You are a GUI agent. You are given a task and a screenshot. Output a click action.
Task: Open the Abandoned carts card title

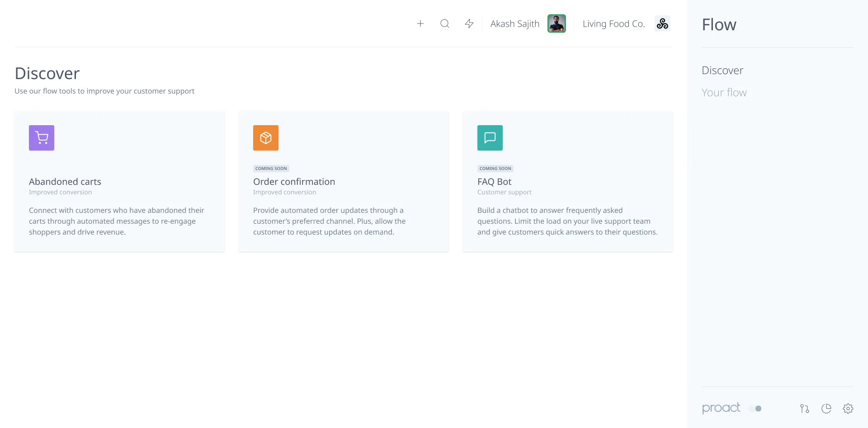point(65,182)
